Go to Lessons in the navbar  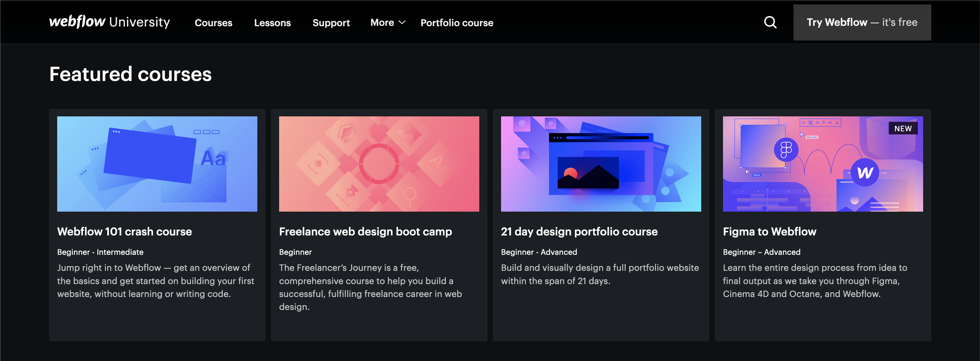[272, 23]
